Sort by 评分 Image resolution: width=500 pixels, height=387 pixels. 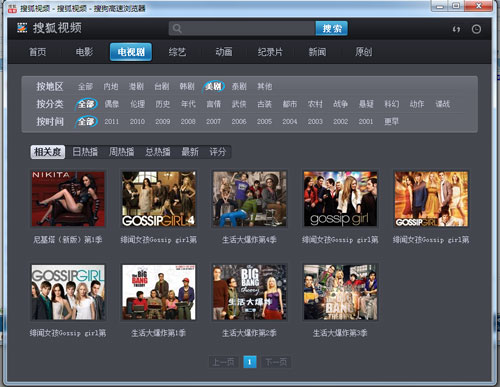coord(218,152)
